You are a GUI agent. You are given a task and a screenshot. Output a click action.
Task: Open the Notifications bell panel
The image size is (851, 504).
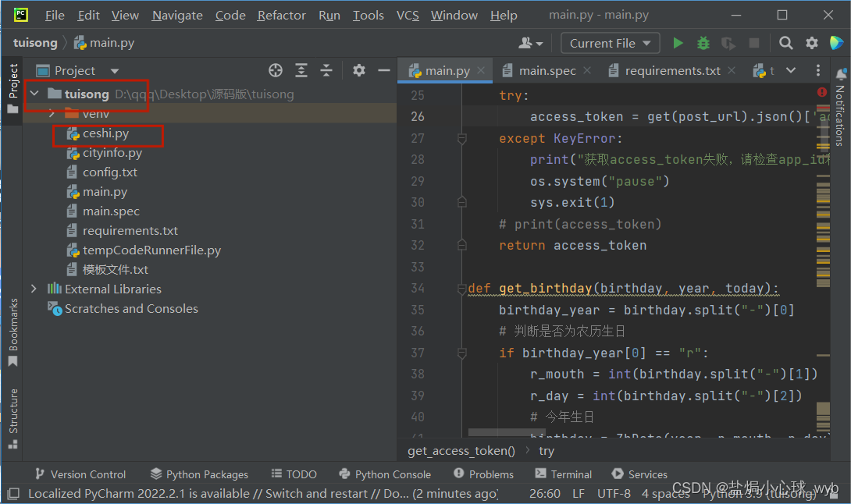click(x=841, y=74)
